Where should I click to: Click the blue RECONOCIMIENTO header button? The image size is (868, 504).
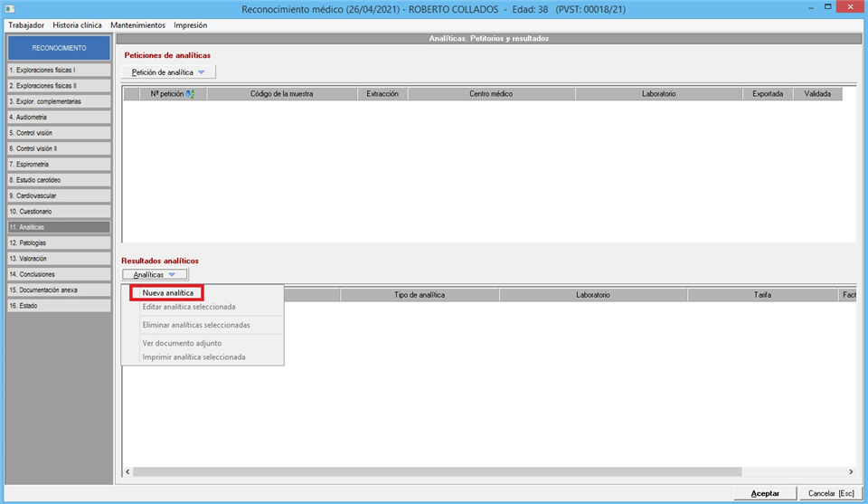(x=59, y=48)
